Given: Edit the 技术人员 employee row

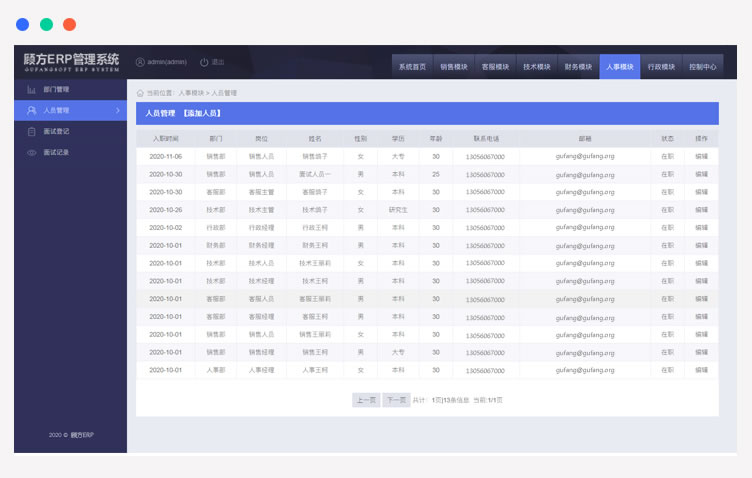Looking at the screenshot, I should tap(701, 263).
